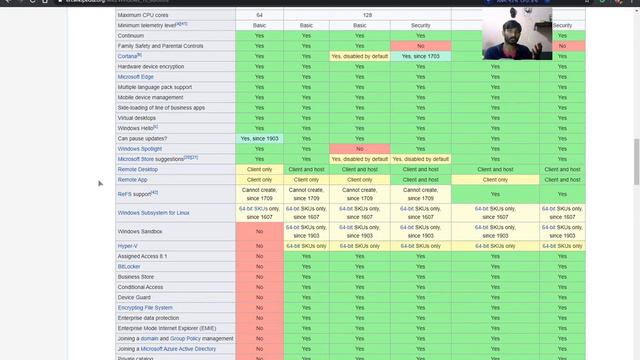Select 'Family Safety and Parental Controls' label
Viewport: 640px width, 360px height.
click(x=160, y=46)
